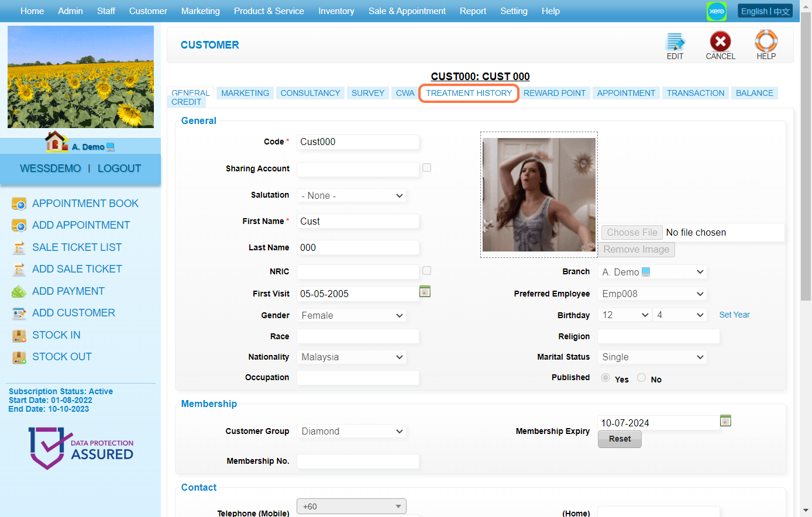Click Add Customer sidebar icon
812x517 pixels.
coord(19,313)
